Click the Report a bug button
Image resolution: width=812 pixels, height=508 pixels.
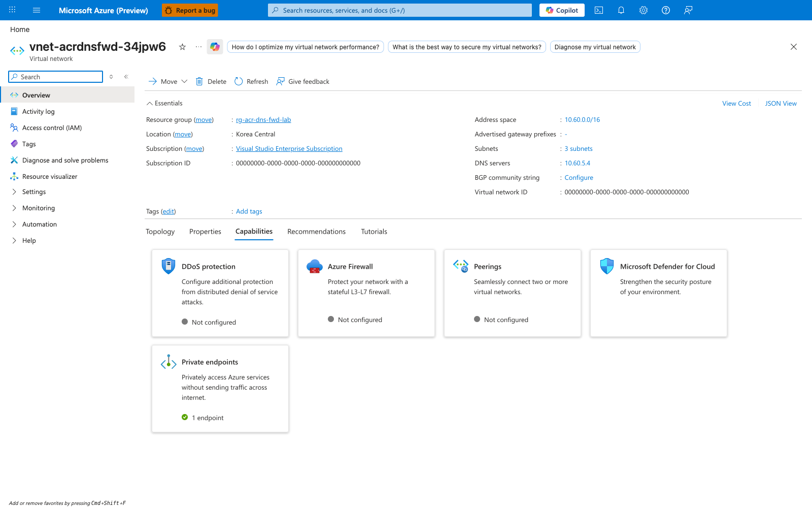point(190,10)
